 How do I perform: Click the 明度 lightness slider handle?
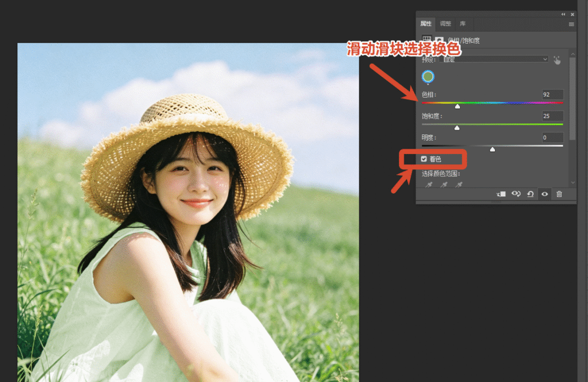[x=492, y=149]
